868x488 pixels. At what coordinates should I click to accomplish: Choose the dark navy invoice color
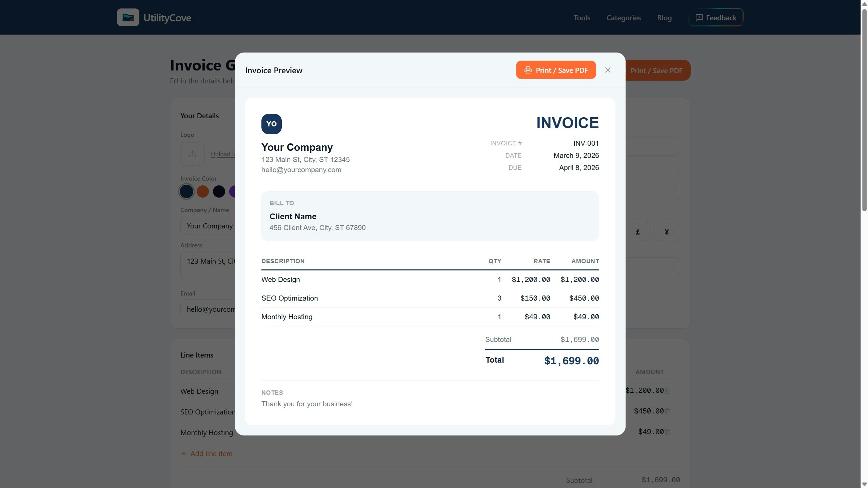186,191
